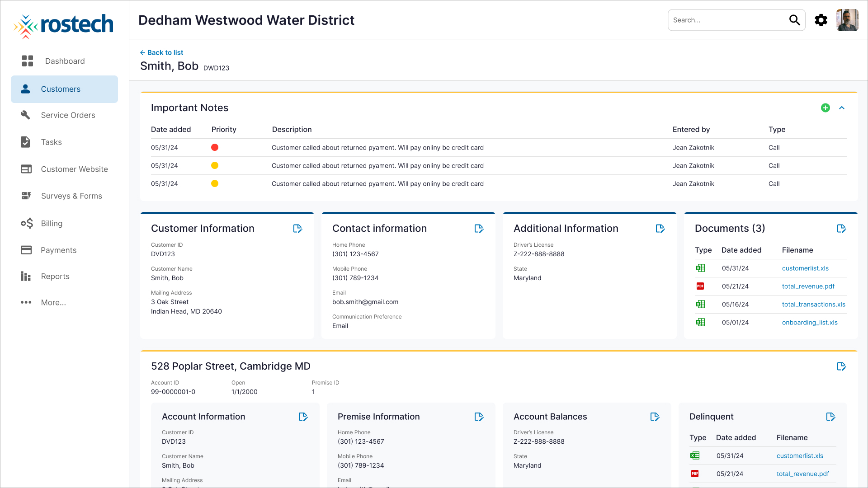Viewport: 868px width, 488px height.
Task: Edit the Premise Information card
Action: pyautogui.click(x=479, y=417)
